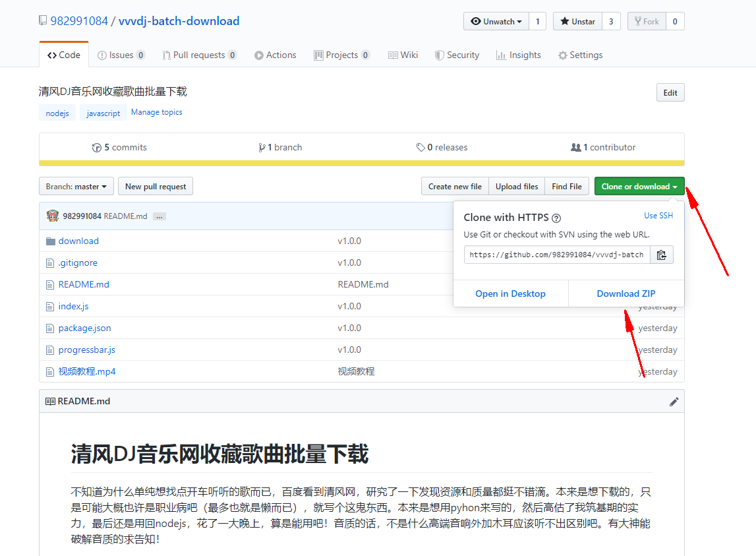Open the 982991084 commit author link
This screenshot has height=556, width=756.
point(82,216)
